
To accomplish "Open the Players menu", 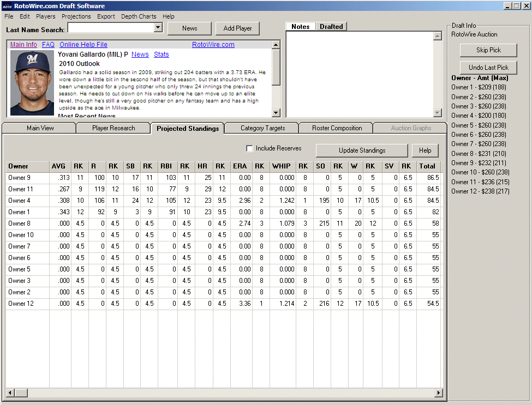I will click(x=45, y=16).
